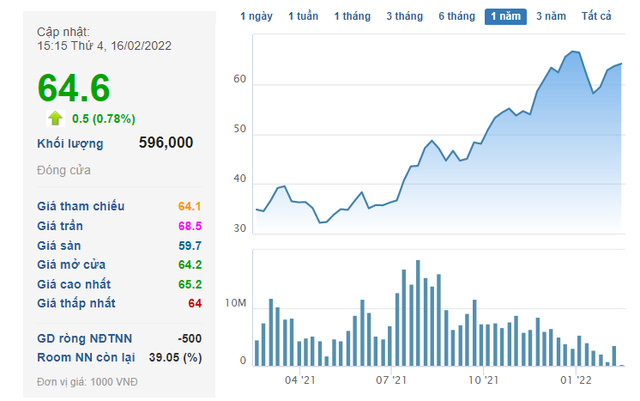Click the price line peak near 01 '22
Image resolution: width=640 pixels, height=401 pixels.
pyautogui.click(x=573, y=51)
